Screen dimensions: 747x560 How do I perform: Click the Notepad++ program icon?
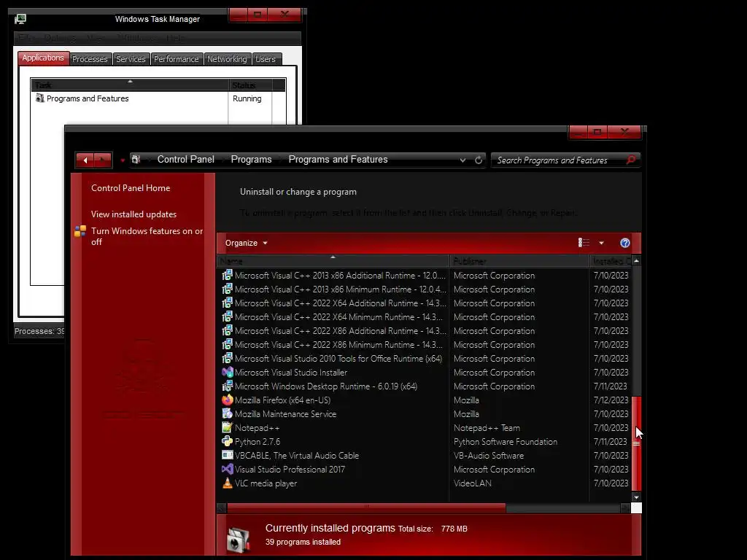tap(228, 427)
